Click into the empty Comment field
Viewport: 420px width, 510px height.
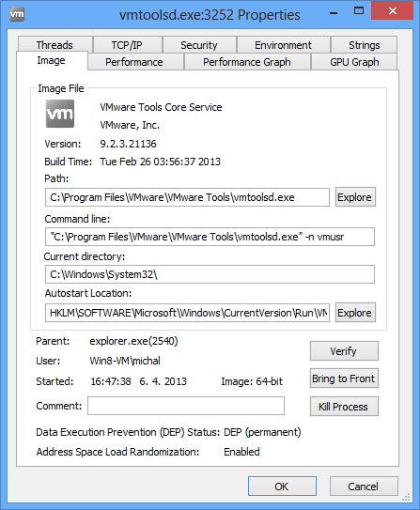tap(186, 406)
